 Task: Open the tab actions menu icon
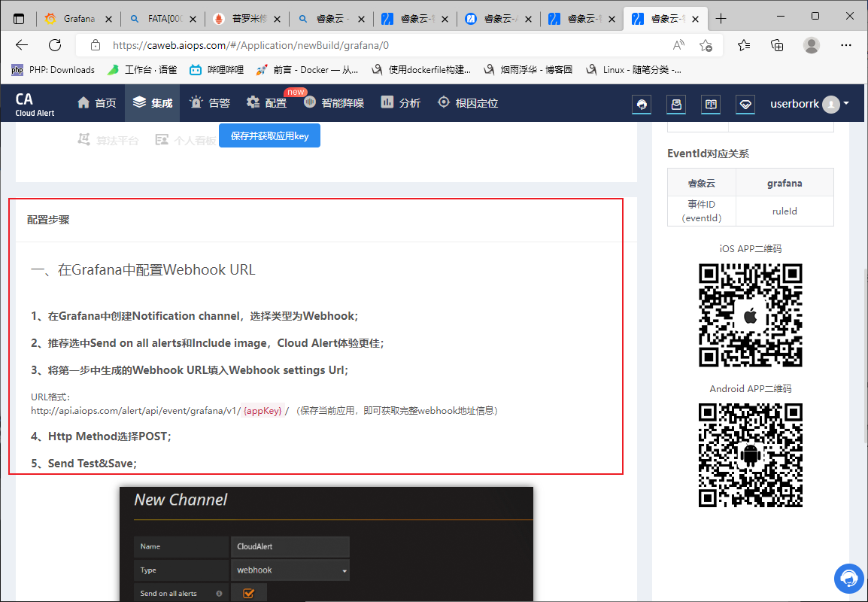point(19,19)
